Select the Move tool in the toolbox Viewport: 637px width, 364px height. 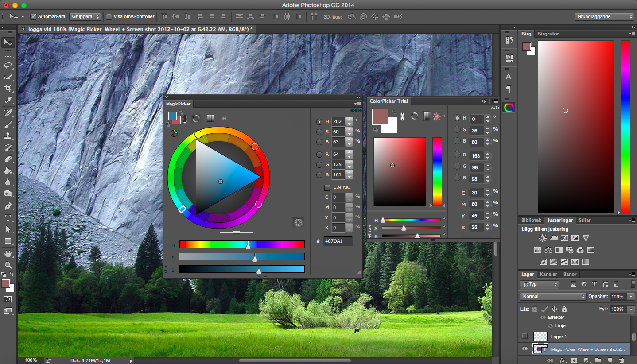tap(8, 42)
